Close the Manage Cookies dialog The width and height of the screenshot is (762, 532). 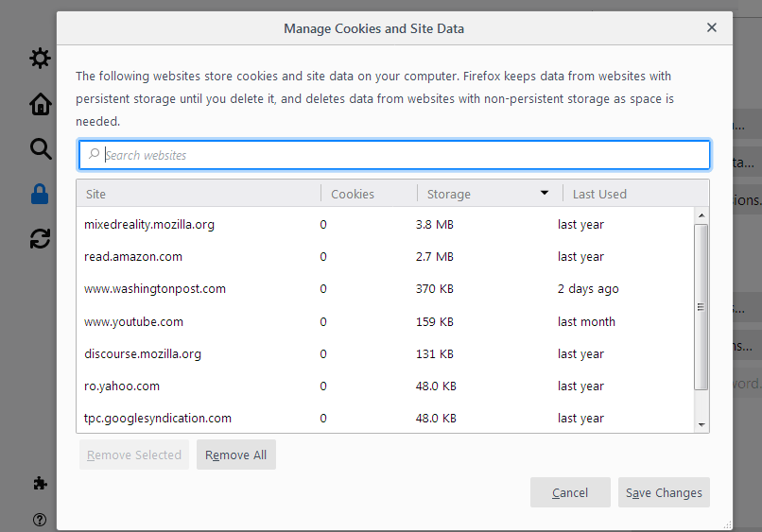tap(712, 27)
